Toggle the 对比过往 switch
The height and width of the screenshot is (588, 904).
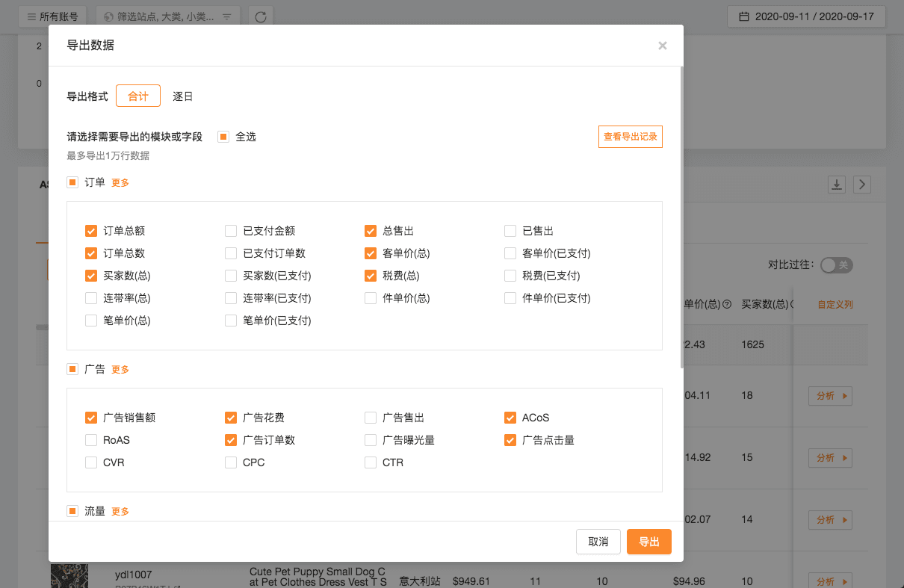click(836, 265)
